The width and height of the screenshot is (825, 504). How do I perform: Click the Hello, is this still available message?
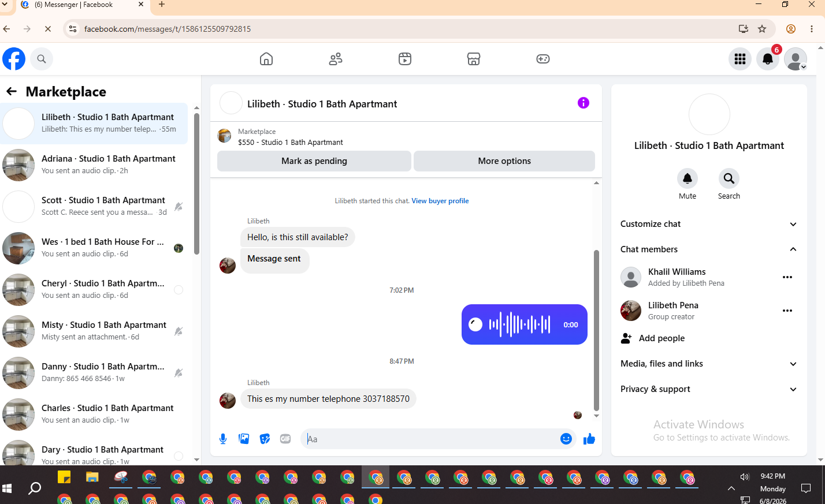pyautogui.click(x=298, y=237)
